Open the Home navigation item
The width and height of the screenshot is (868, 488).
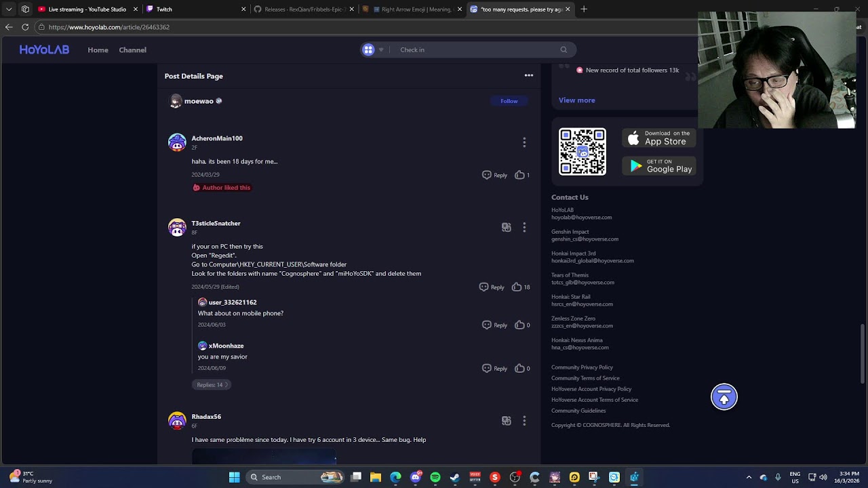(98, 49)
